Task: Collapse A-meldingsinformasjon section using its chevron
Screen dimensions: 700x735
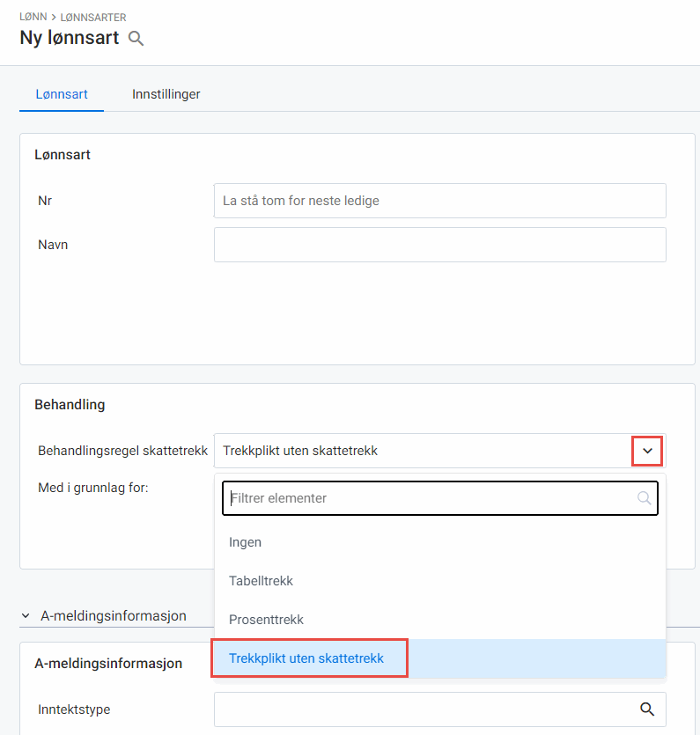Action: pyautogui.click(x=26, y=616)
